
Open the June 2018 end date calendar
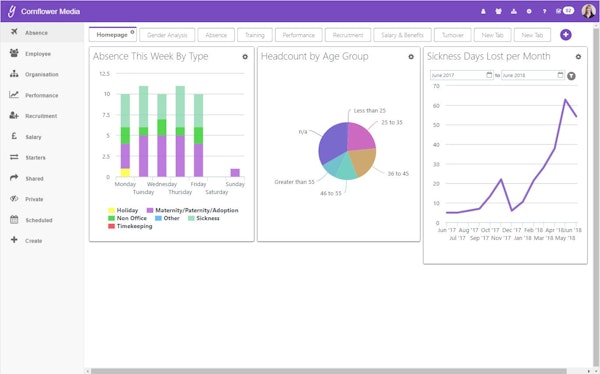560,75
